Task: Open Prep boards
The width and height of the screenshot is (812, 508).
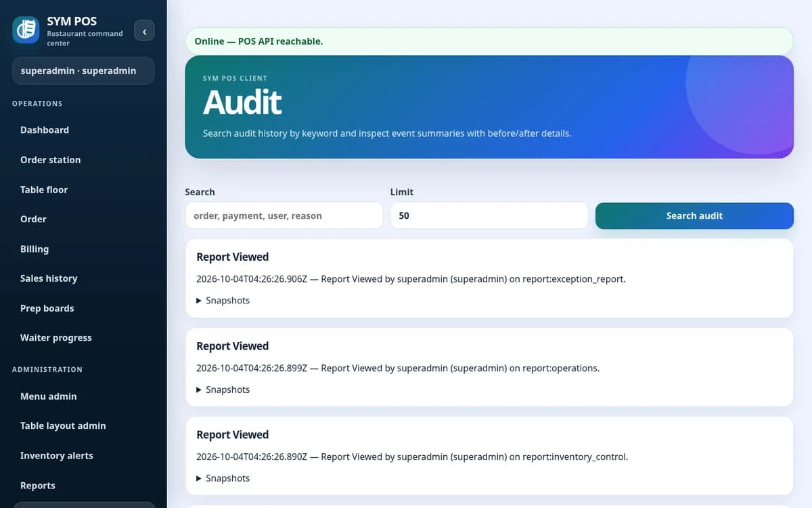Action: pyautogui.click(x=83, y=308)
